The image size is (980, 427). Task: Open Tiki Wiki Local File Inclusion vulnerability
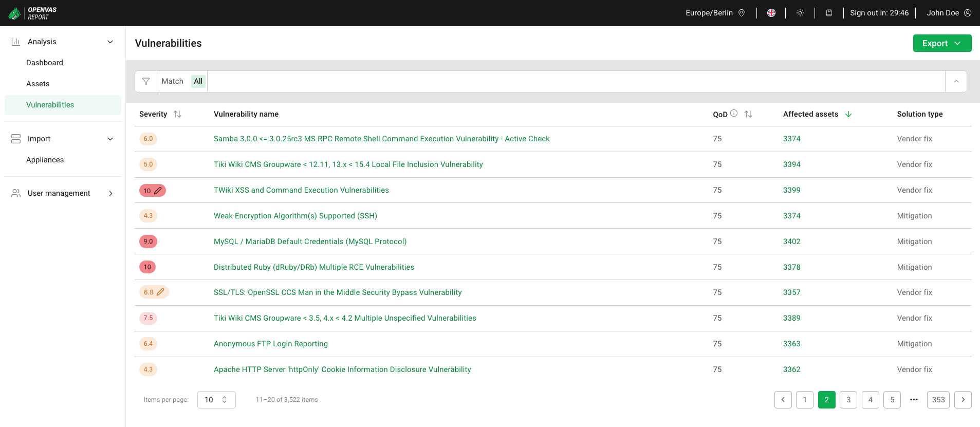coord(348,164)
